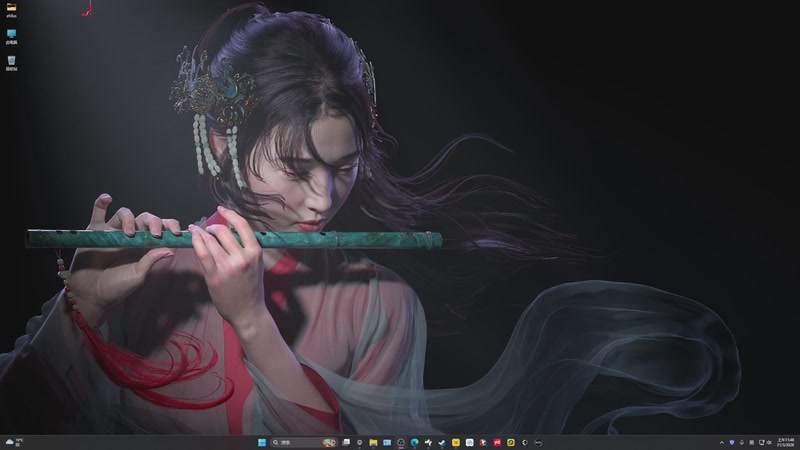Image resolution: width=800 pixels, height=450 pixels.
Task: Open Steam from the taskbar
Action: (442, 442)
